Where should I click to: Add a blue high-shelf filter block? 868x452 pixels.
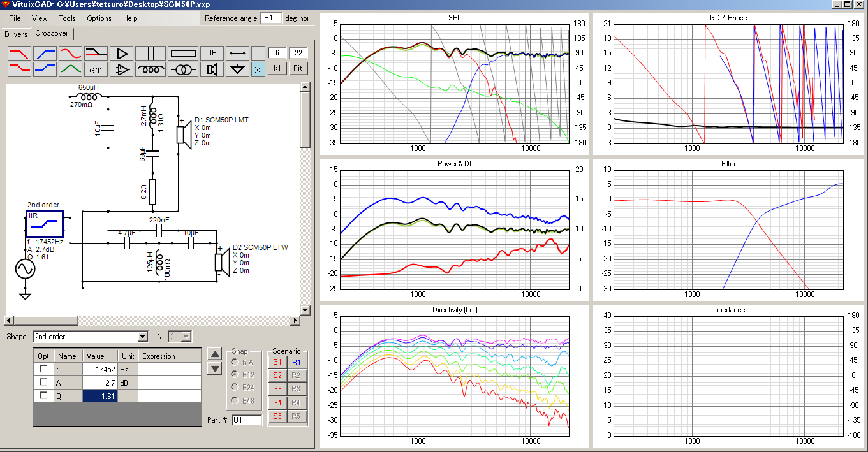click(x=45, y=69)
